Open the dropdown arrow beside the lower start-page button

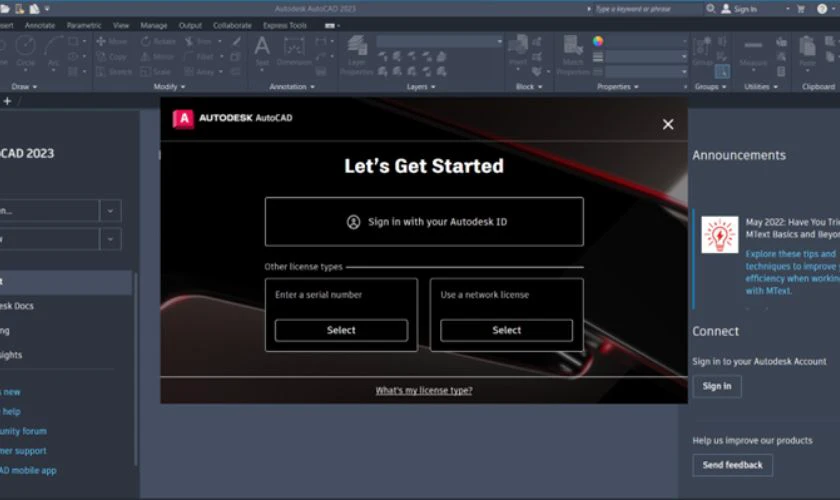point(110,239)
